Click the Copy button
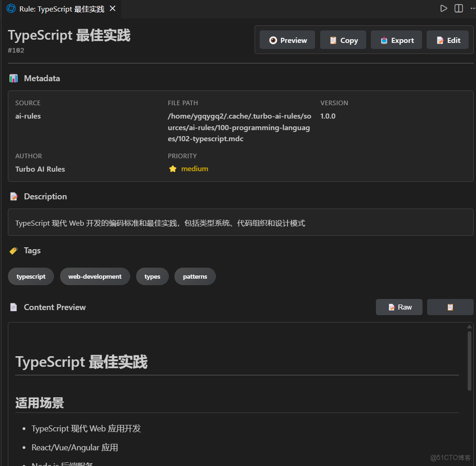This screenshot has width=476, height=466. [x=343, y=40]
